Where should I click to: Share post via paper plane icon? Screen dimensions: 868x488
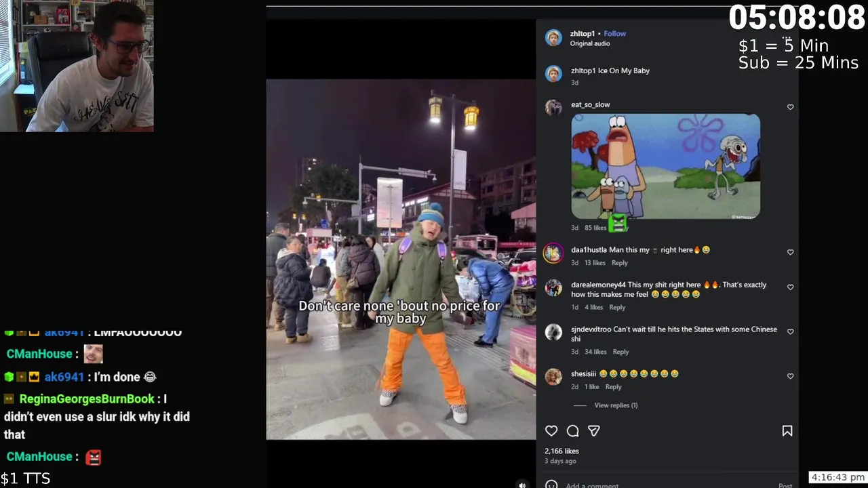pos(593,431)
